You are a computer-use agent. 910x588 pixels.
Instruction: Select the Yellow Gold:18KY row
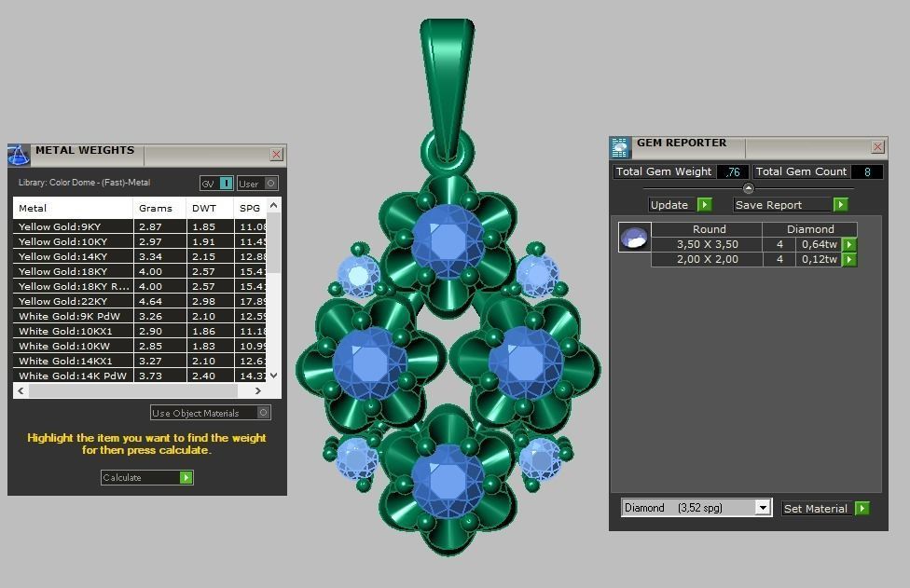click(139, 271)
